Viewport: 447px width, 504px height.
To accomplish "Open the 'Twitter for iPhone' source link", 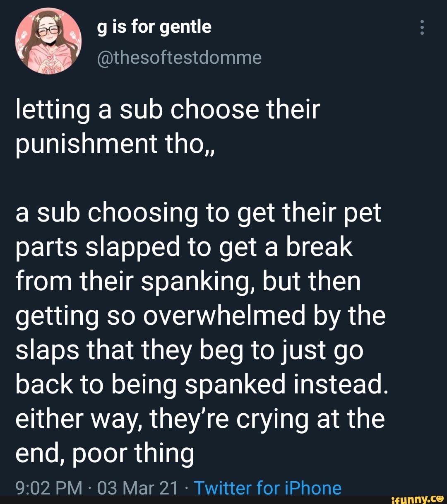I will click(x=268, y=488).
